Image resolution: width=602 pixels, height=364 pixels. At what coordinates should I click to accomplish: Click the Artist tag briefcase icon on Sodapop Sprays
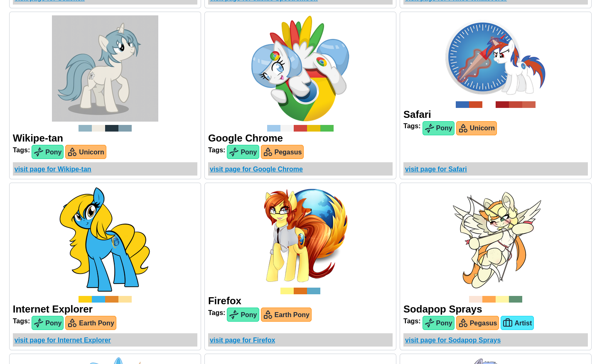point(508,323)
